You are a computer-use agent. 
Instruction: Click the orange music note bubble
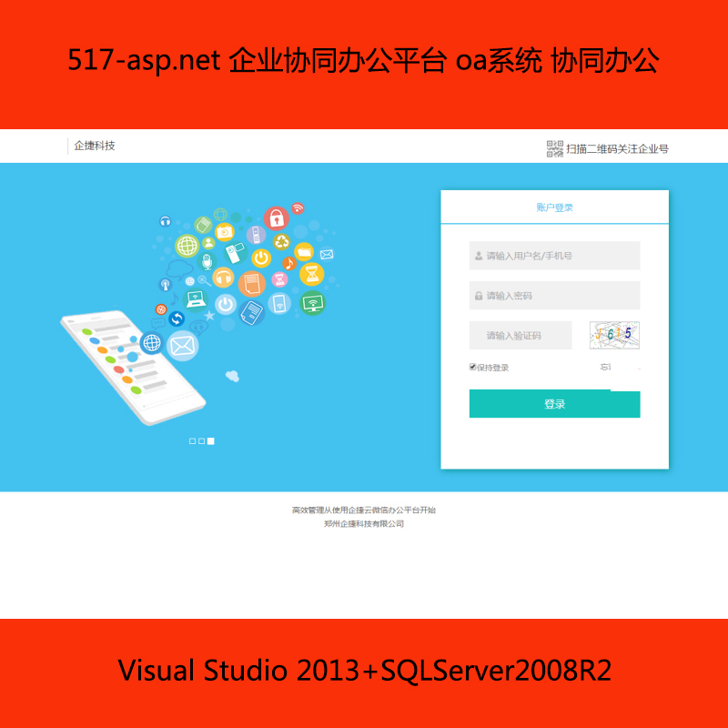[x=289, y=264]
